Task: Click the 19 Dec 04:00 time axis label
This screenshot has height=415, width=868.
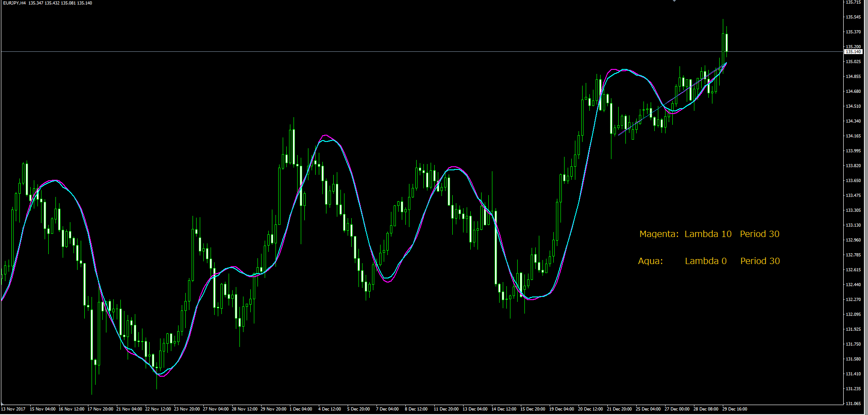Action: [x=561, y=409]
